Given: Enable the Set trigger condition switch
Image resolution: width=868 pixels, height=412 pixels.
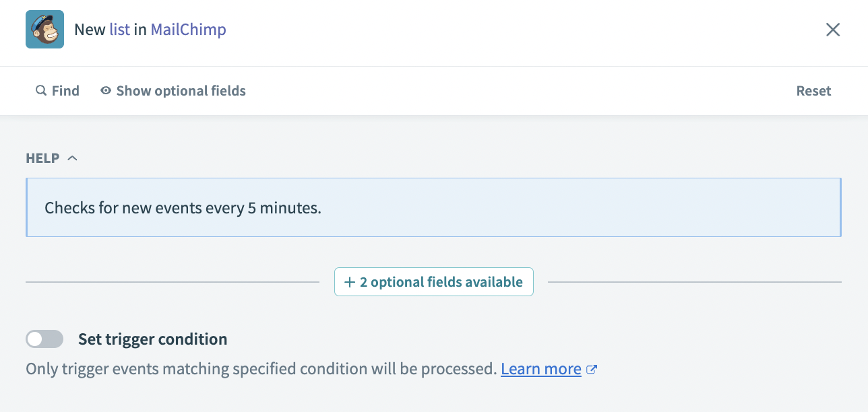Looking at the screenshot, I should point(44,339).
